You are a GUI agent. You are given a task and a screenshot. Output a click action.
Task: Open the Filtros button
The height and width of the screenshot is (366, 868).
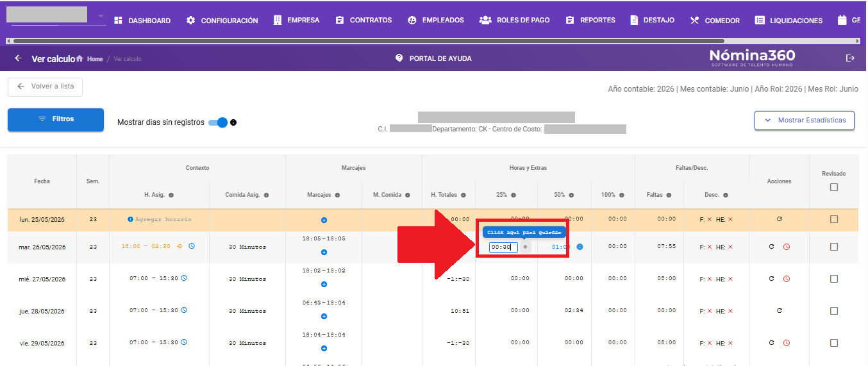[56, 120]
